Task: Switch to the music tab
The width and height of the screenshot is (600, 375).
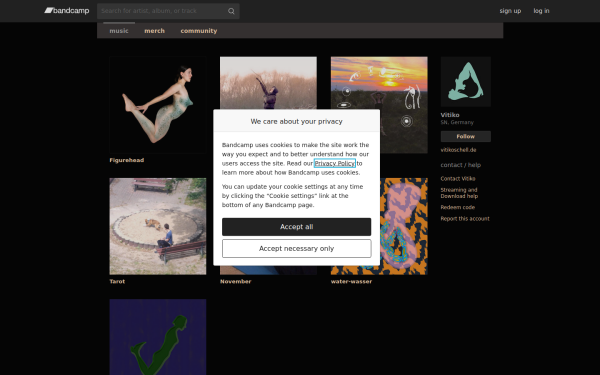Action: click(119, 31)
